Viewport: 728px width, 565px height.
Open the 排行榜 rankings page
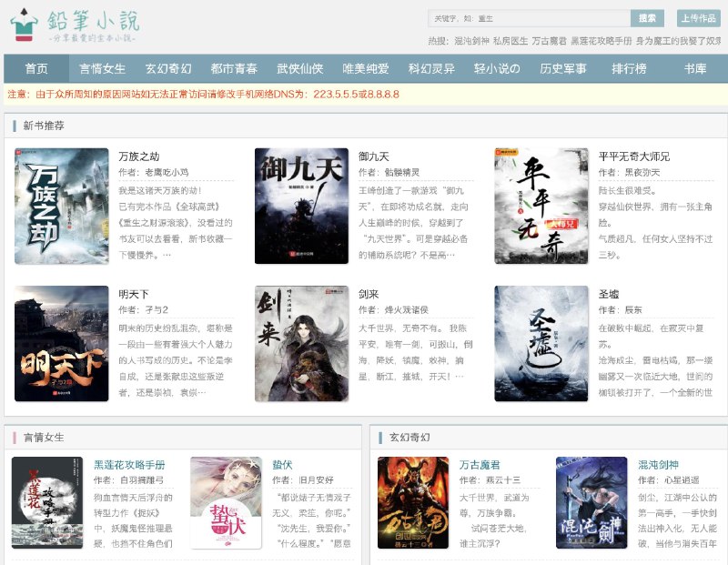point(629,69)
